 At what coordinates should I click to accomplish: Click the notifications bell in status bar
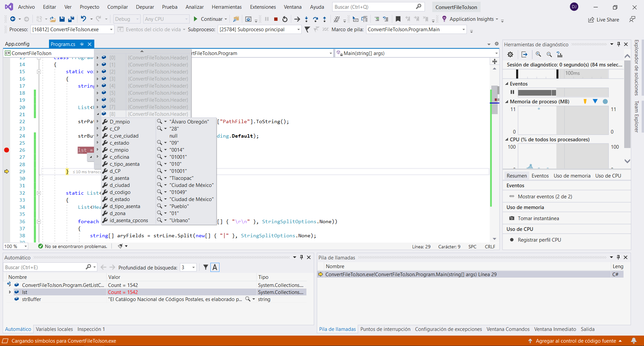[x=634, y=341]
